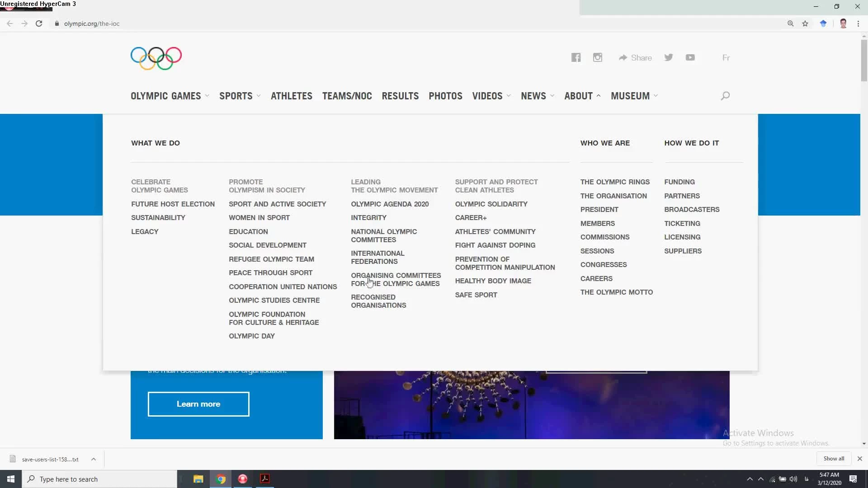Click the volume icon in system tray
Viewport: 868px width, 488px height.
point(793,479)
